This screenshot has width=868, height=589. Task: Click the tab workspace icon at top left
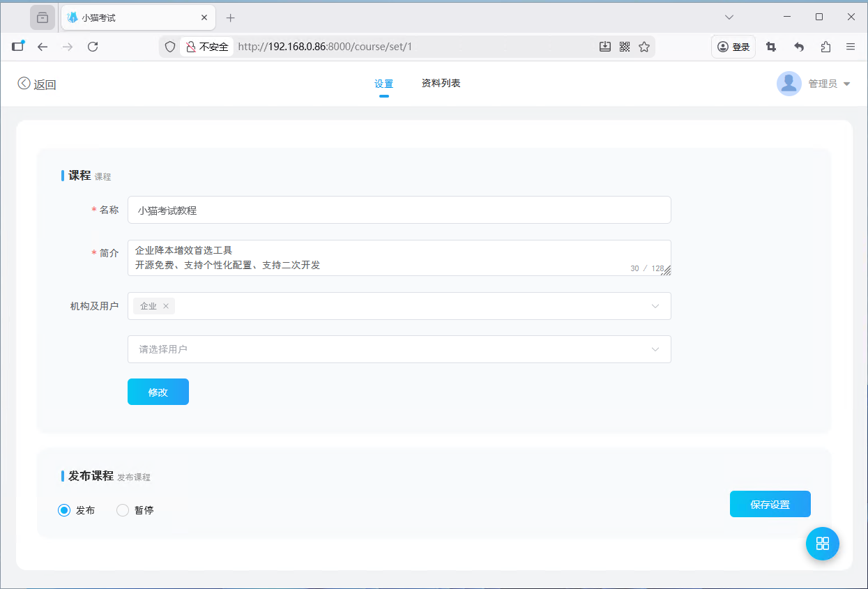point(43,17)
